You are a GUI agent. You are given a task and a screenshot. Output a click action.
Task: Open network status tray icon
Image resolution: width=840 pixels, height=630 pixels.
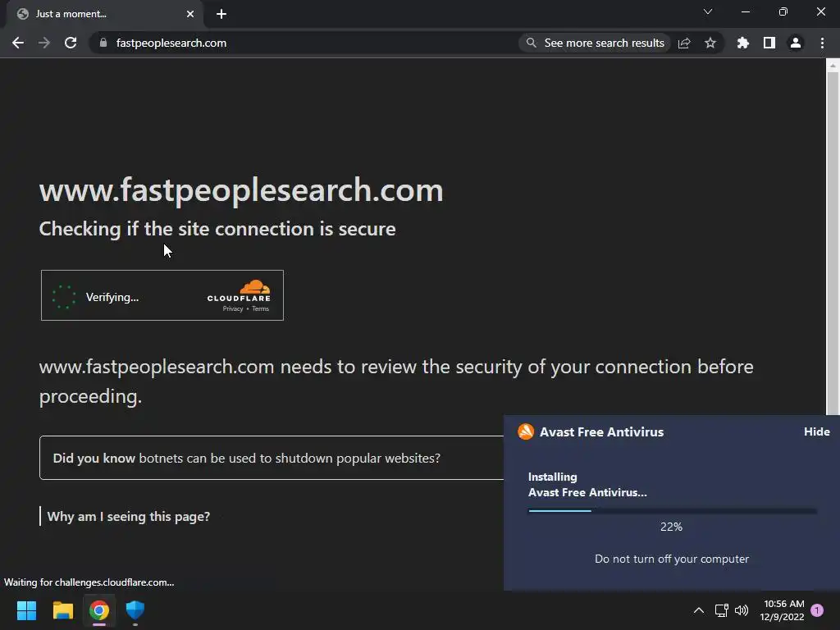point(721,610)
